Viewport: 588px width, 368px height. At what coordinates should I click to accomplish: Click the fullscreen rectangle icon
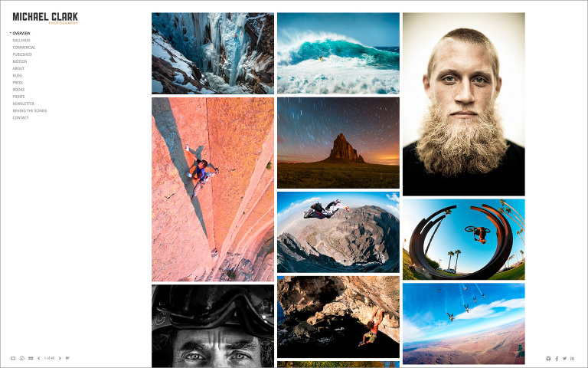(x=13, y=358)
